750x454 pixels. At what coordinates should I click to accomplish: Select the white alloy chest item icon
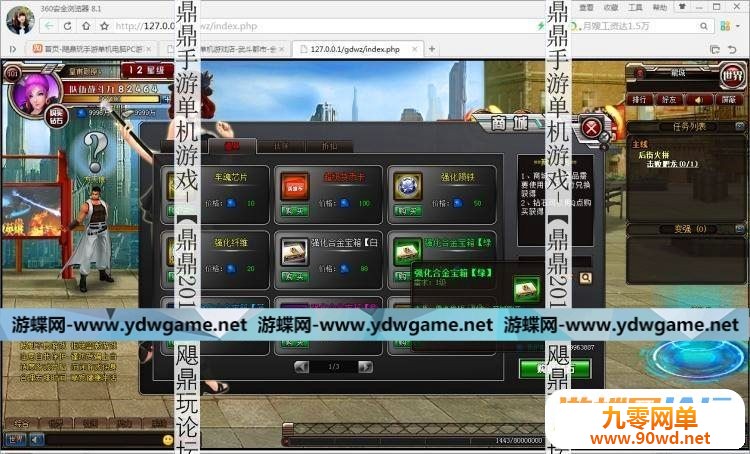tap(295, 252)
